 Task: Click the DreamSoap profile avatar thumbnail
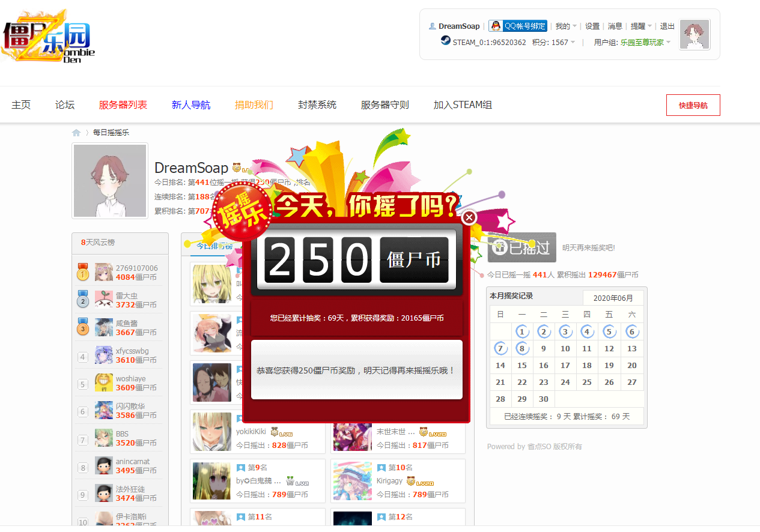click(x=109, y=181)
